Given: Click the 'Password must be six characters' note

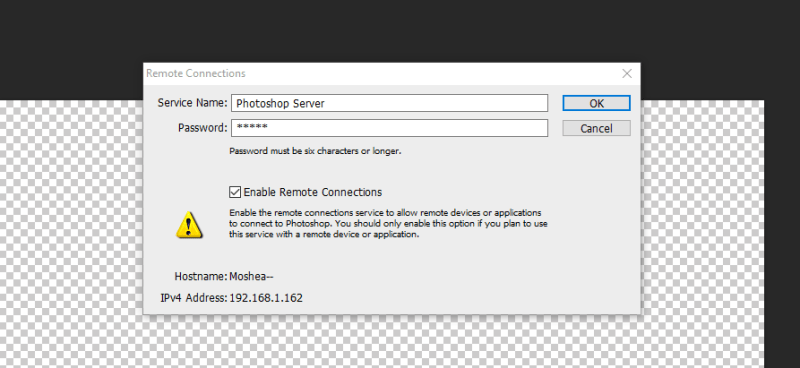Looking at the screenshot, I should tap(315, 151).
